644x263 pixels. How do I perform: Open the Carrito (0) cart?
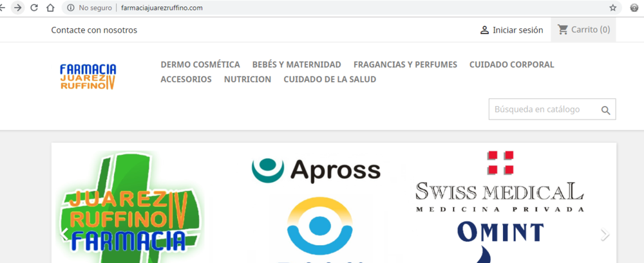coord(583,30)
